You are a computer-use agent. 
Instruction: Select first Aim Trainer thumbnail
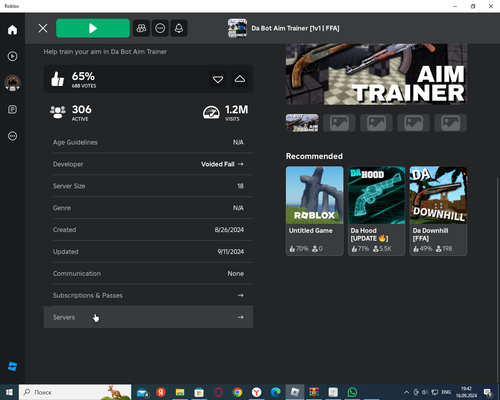tap(302, 123)
